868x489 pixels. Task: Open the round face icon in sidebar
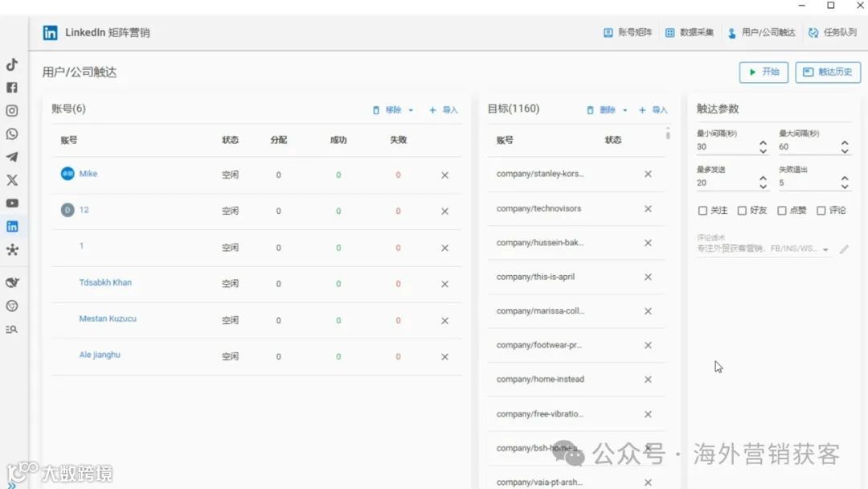12,306
